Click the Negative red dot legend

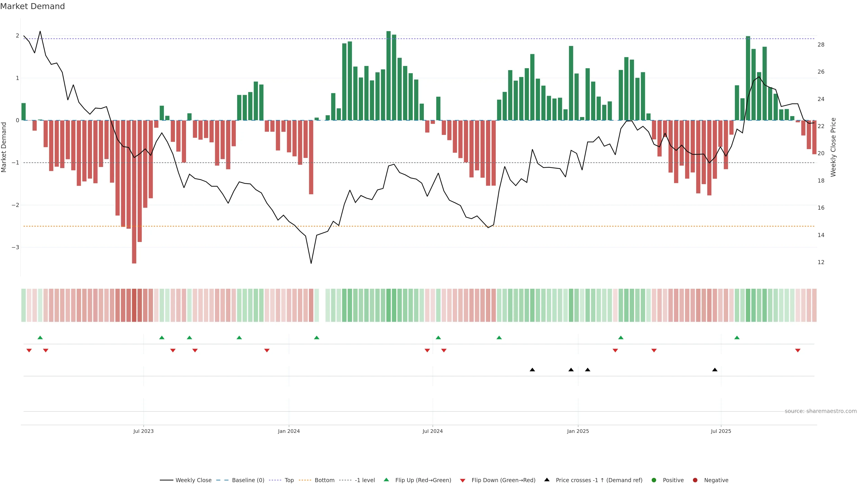(695, 480)
